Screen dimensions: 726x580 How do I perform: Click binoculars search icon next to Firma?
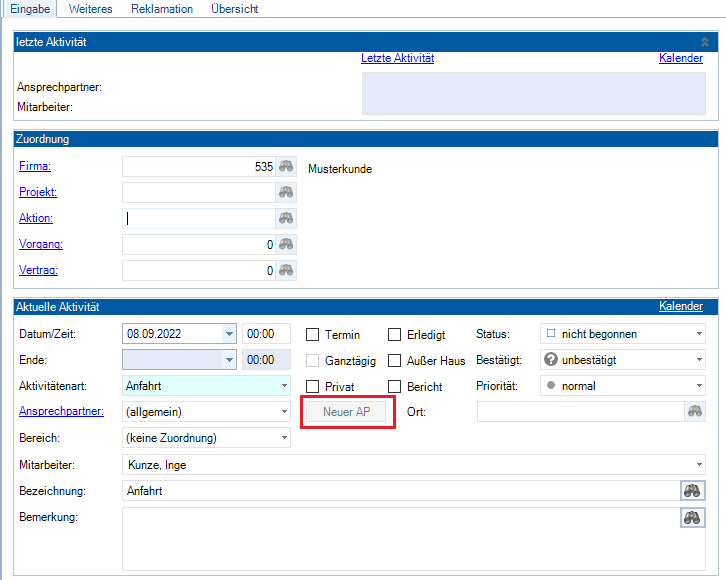point(287,167)
